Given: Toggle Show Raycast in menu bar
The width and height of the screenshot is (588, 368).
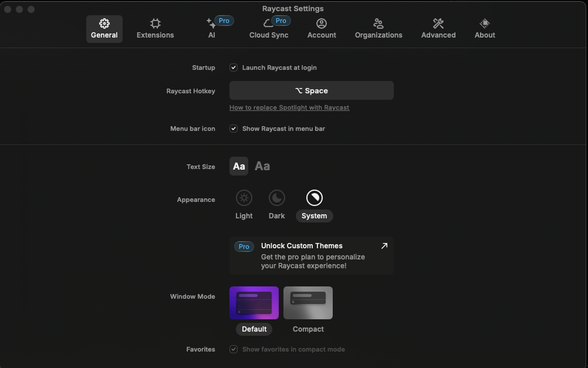Looking at the screenshot, I should pos(233,129).
